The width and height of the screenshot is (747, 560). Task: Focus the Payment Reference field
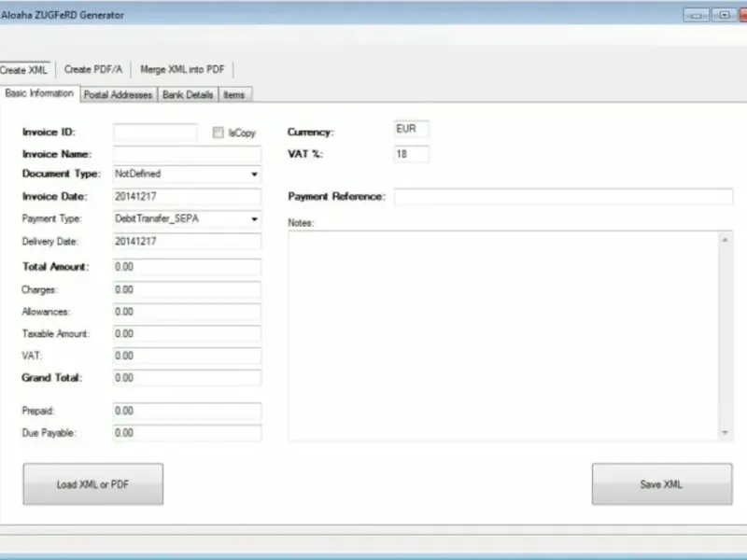pyautogui.click(x=563, y=197)
